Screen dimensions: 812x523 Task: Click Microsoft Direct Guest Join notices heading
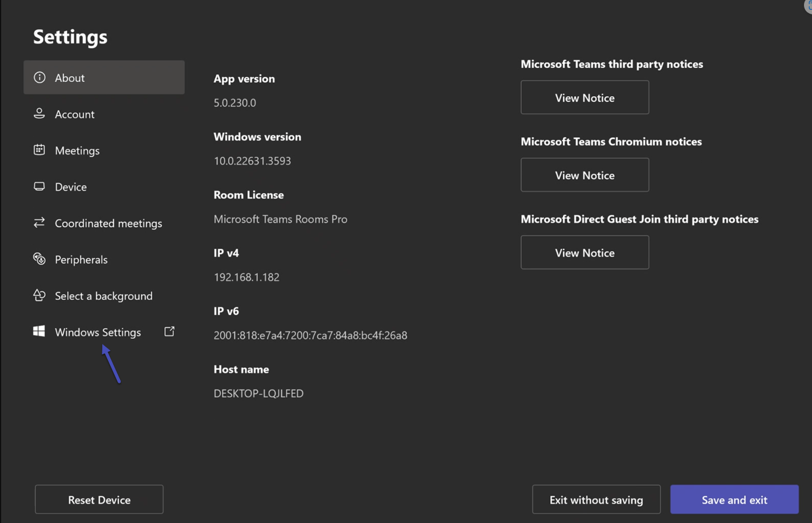point(639,219)
